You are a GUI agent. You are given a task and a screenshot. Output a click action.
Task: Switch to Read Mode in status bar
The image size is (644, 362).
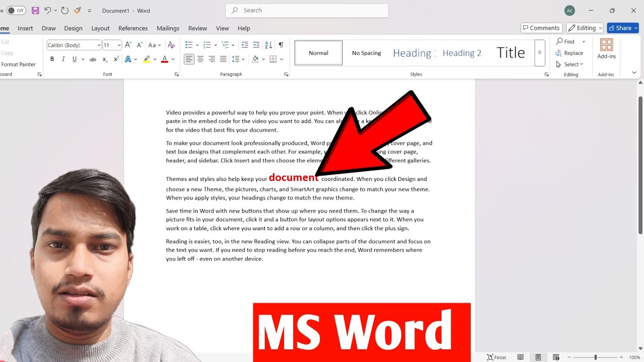point(520,357)
